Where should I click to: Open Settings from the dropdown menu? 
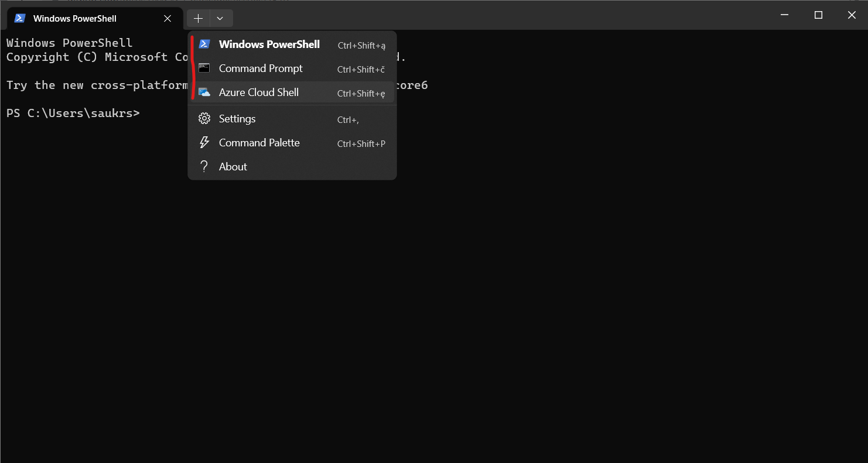click(x=237, y=118)
